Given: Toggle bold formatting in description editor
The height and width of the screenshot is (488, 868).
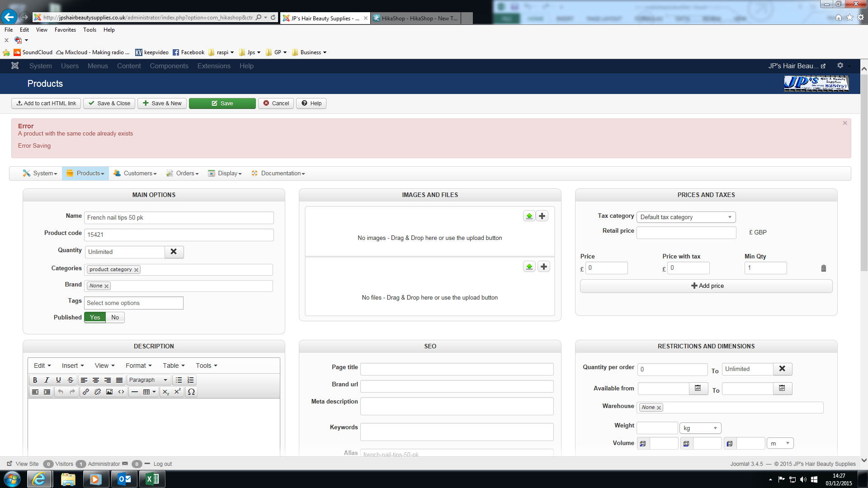Looking at the screenshot, I should [x=35, y=380].
